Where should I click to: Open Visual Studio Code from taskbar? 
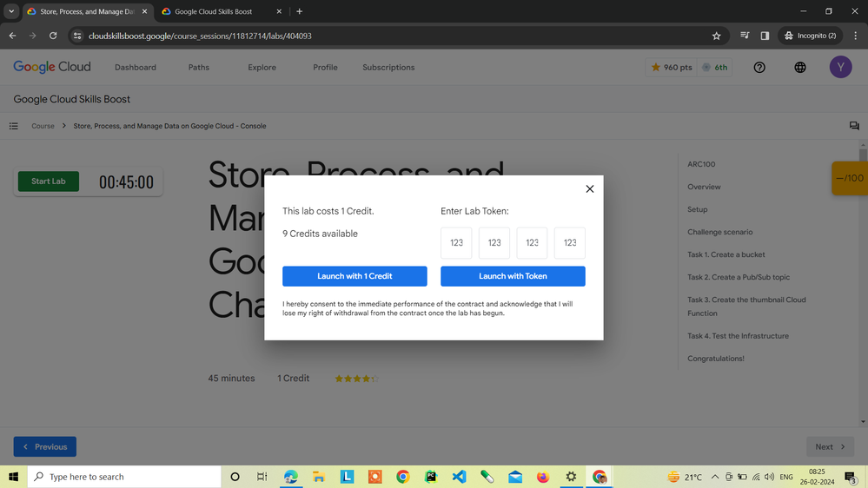point(459,477)
